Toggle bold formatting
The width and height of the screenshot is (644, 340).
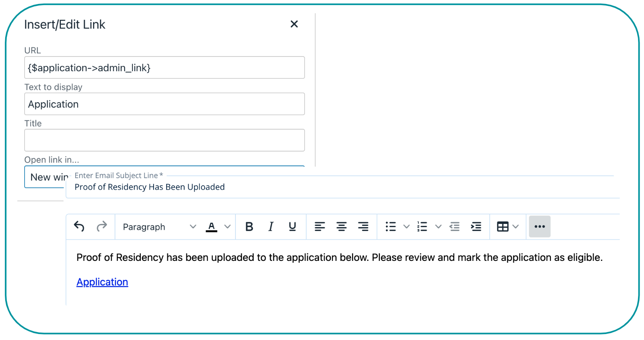pyautogui.click(x=249, y=227)
